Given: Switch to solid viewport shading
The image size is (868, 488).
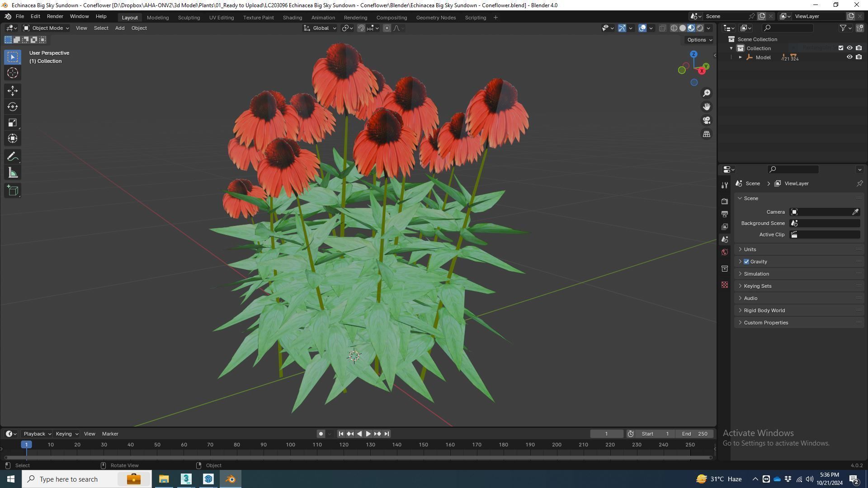Looking at the screenshot, I should coord(683,28).
